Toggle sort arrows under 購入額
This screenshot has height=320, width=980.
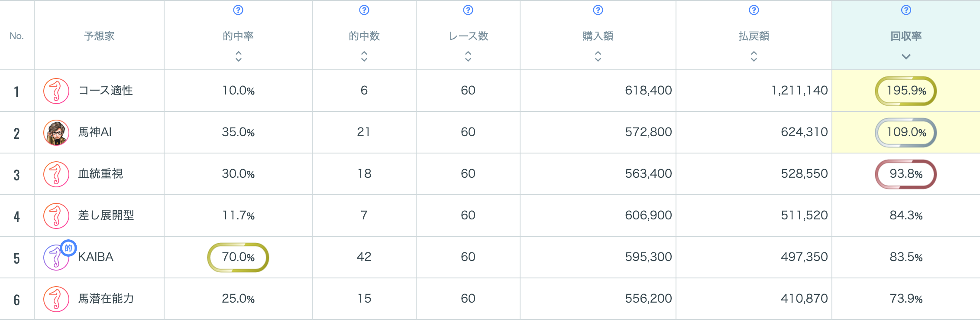(x=598, y=56)
